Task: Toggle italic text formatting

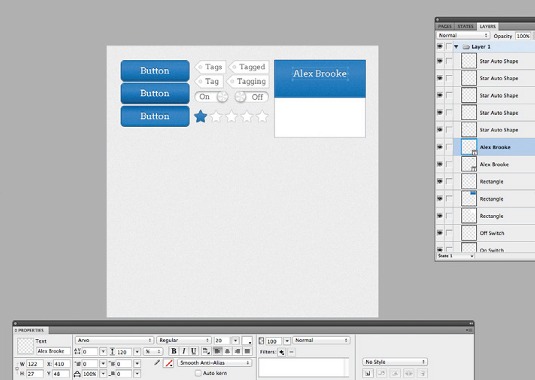Action: point(184,351)
